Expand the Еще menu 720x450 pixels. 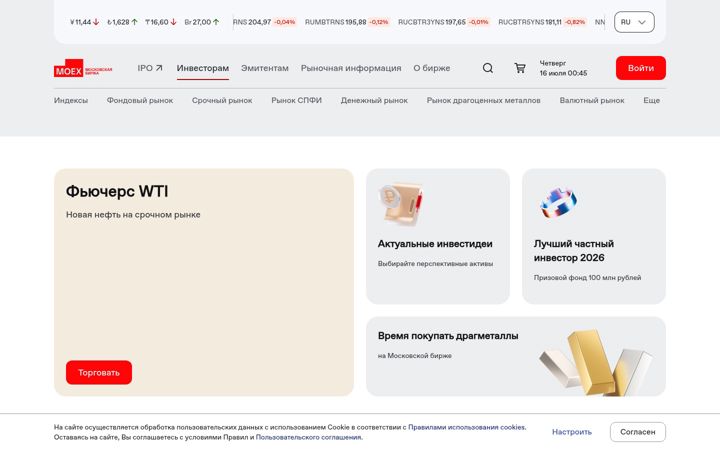(651, 100)
